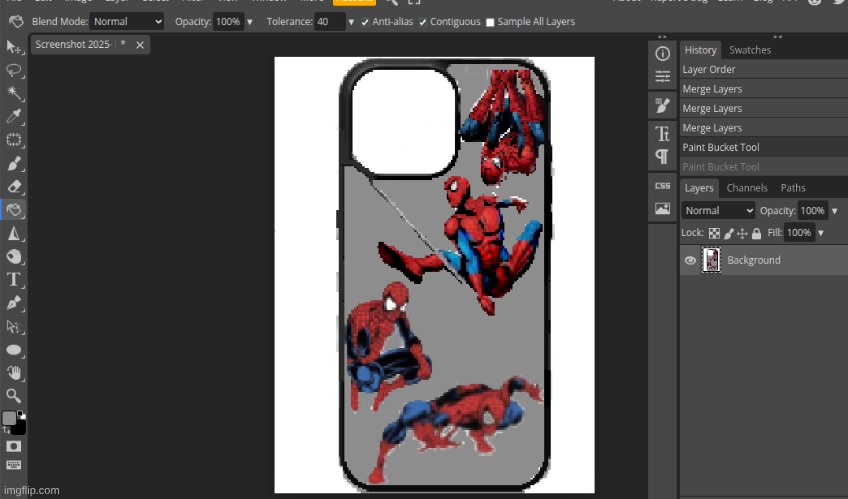This screenshot has width=848, height=499.
Task: Open the Fill percentage arrow
Action: pos(820,233)
